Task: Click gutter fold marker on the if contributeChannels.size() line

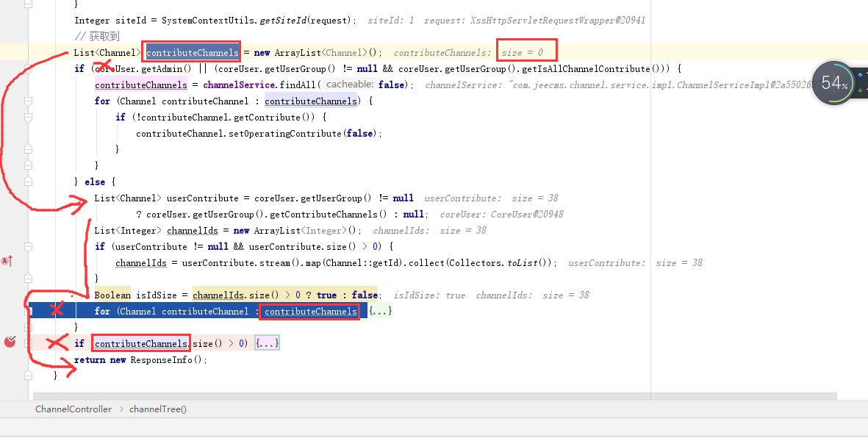Action: [28, 343]
